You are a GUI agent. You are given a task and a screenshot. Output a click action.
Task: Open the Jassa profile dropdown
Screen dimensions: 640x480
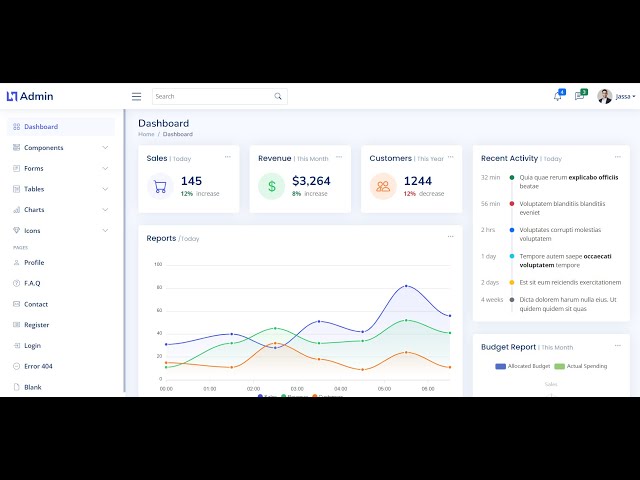[x=625, y=96]
